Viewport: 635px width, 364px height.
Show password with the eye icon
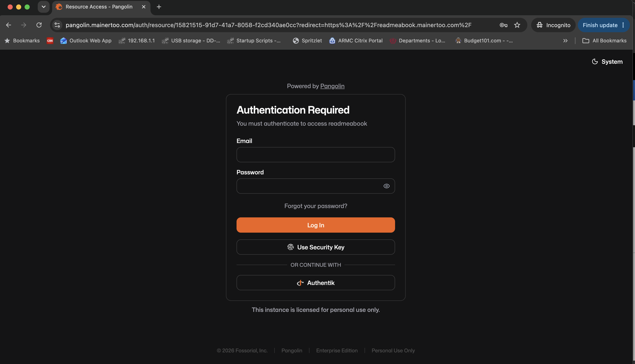point(386,186)
